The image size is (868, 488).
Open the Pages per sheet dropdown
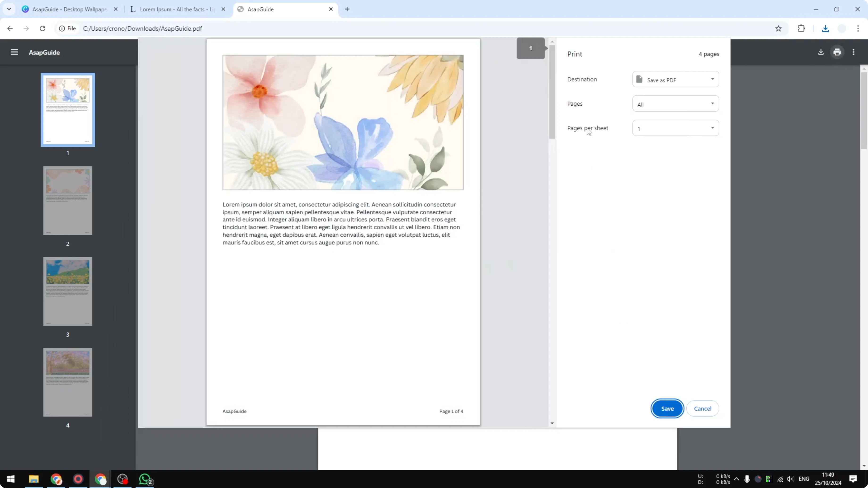point(675,128)
